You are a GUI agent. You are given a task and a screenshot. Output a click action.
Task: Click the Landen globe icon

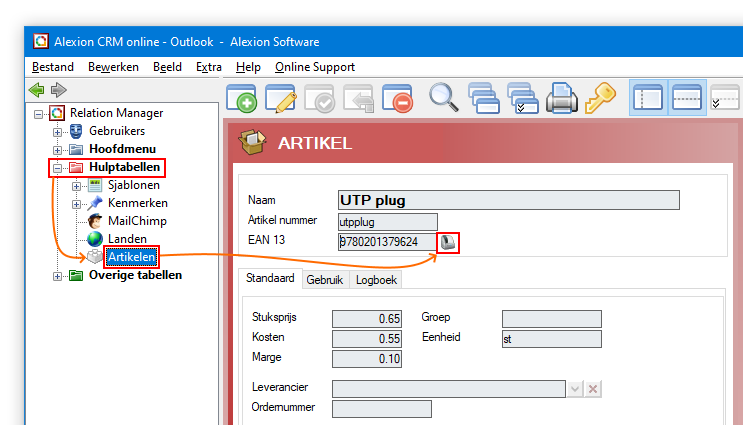(95, 239)
